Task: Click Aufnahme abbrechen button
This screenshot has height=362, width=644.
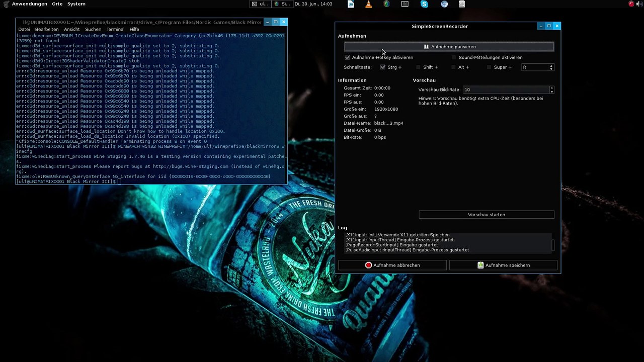Action: 392,265
